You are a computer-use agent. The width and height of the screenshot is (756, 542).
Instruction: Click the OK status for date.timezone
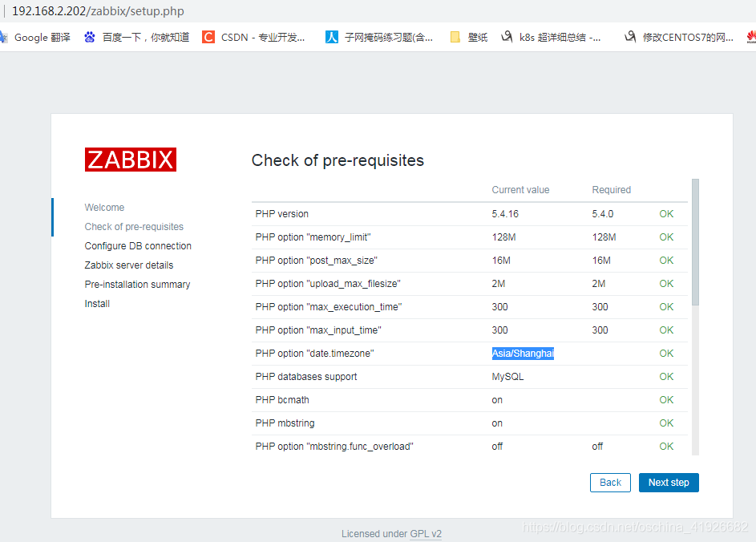point(666,354)
